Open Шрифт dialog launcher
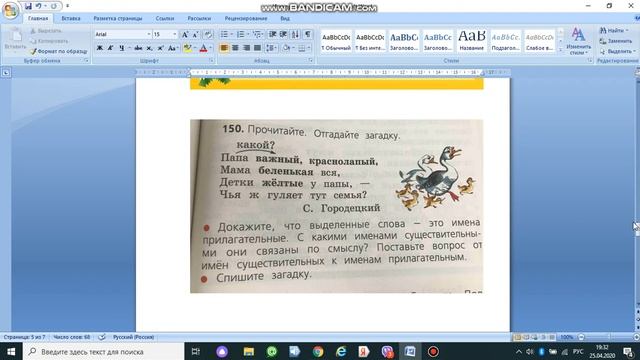This screenshot has width=640, height=360. (x=211, y=60)
